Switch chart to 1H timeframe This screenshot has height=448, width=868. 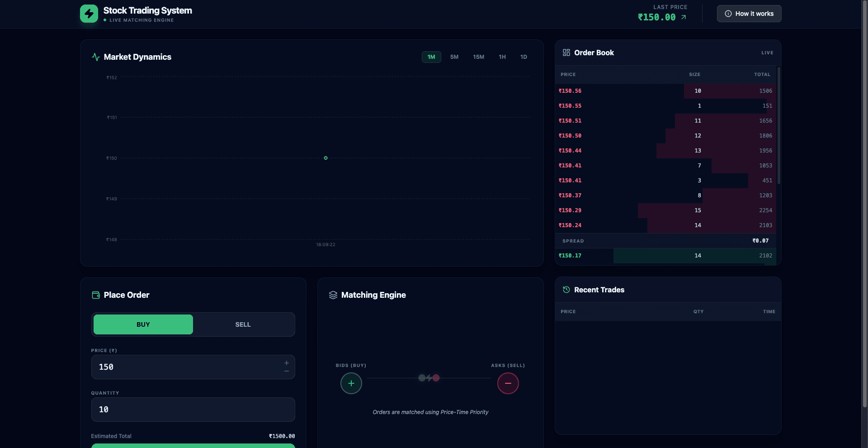(502, 57)
